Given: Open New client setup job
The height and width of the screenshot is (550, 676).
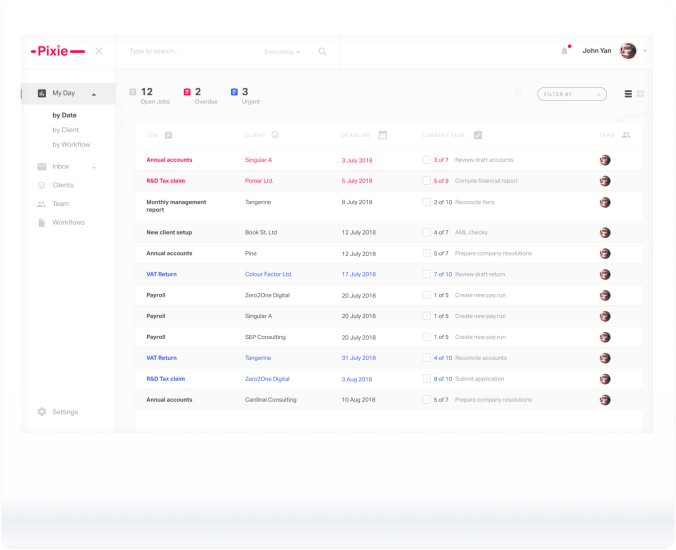Looking at the screenshot, I should pos(169,232).
